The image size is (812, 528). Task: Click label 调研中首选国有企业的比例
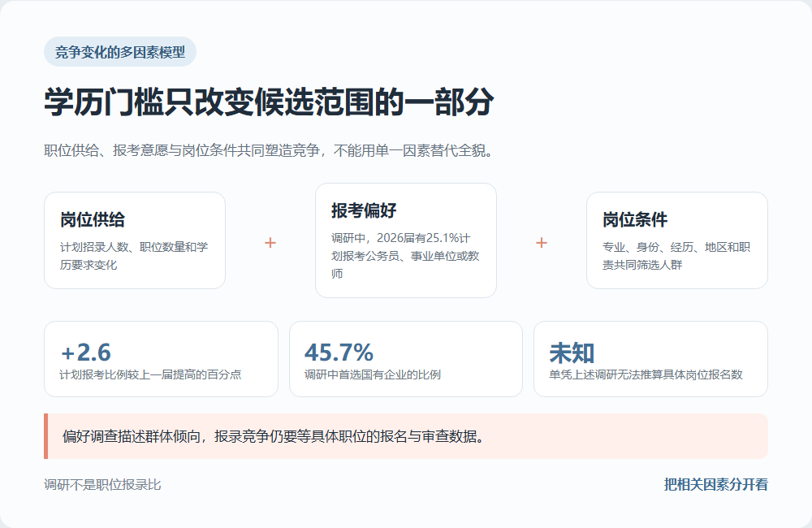373,374
